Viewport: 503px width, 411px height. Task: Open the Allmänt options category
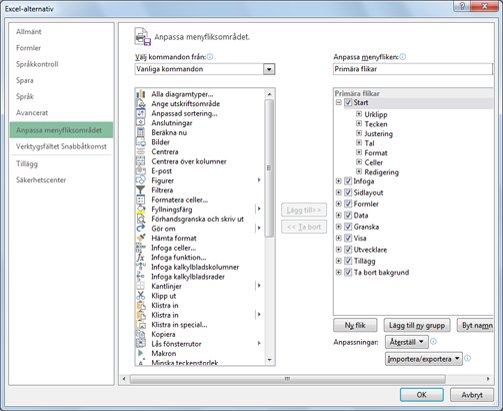click(x=29, y=32)
